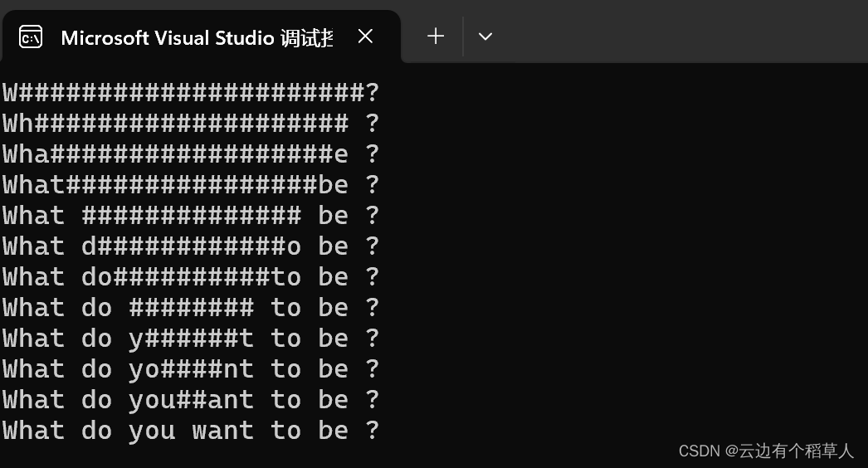Click the first output line starting with W#
This screenshot has height=468, width=868.
[191, 92]
